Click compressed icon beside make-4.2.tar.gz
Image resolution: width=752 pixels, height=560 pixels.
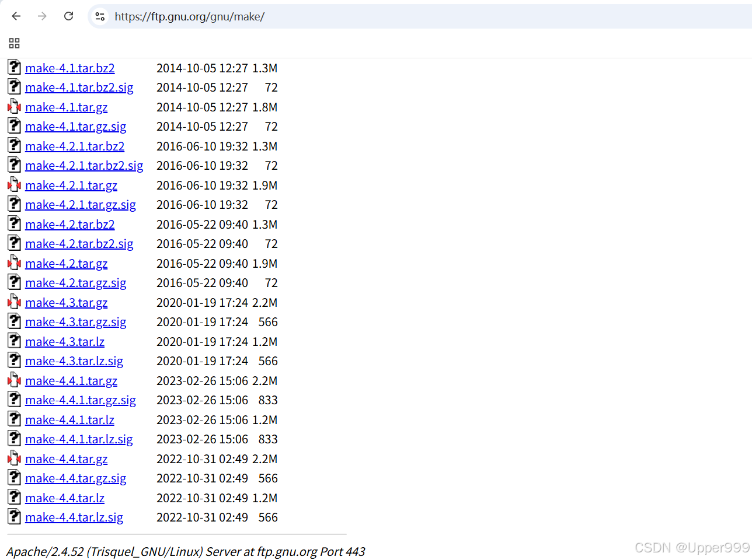[x=15, y=262]
